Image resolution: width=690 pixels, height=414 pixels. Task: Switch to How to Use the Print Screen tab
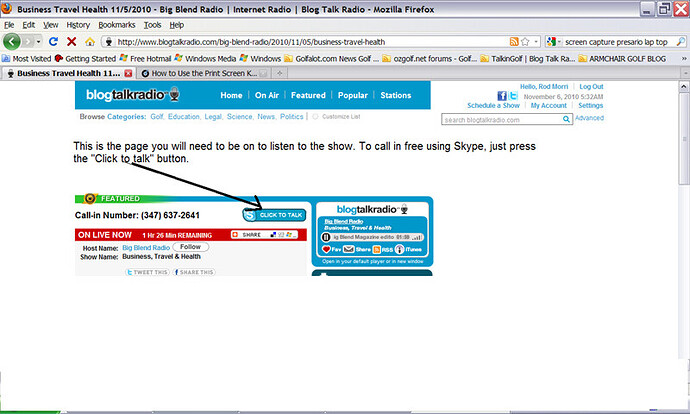pos(204,73)
